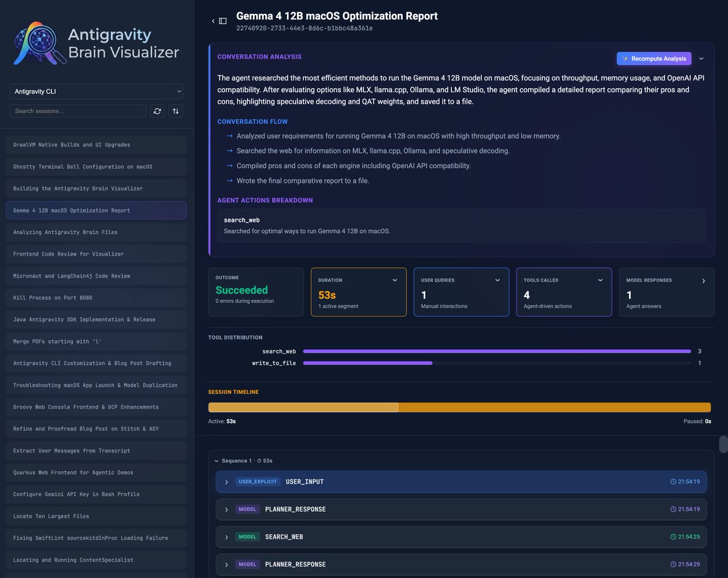Open Extract User Messages from Transcript session
The height and width of the screenshot is (578, 728).
[x=96, y=450]
